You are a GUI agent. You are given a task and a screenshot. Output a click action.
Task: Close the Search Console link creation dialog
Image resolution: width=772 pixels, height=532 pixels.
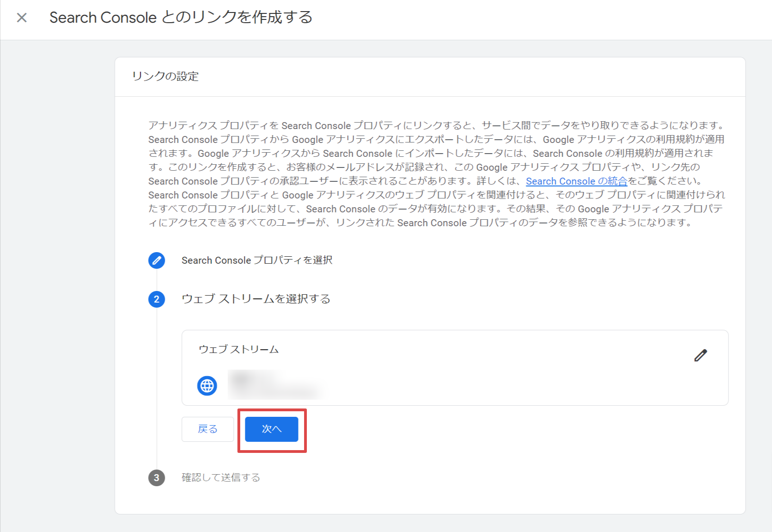22,18
